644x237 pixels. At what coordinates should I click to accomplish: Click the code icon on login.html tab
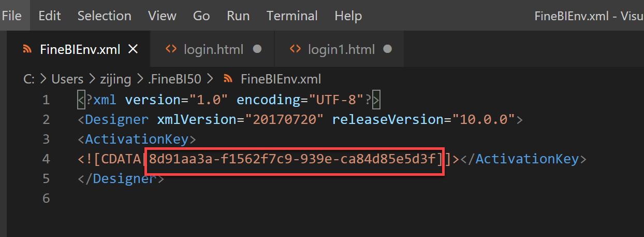[171, 49]
